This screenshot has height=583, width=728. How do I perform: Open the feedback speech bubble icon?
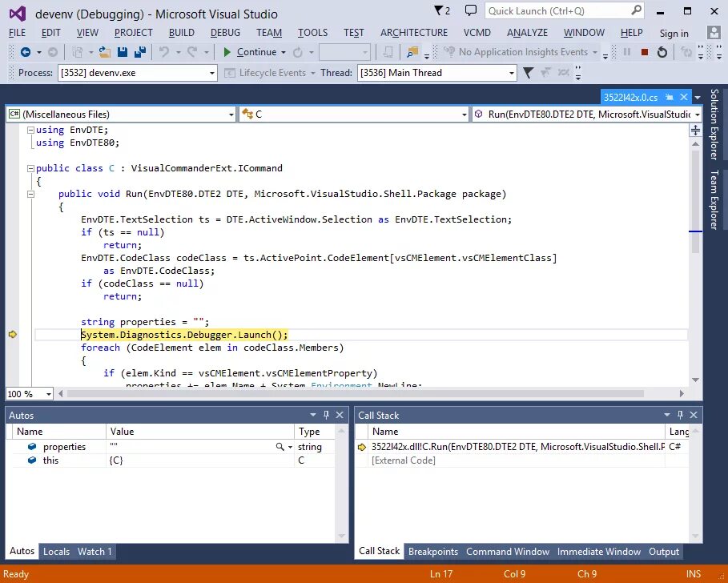pyautogui.click(x=471, y=10)
